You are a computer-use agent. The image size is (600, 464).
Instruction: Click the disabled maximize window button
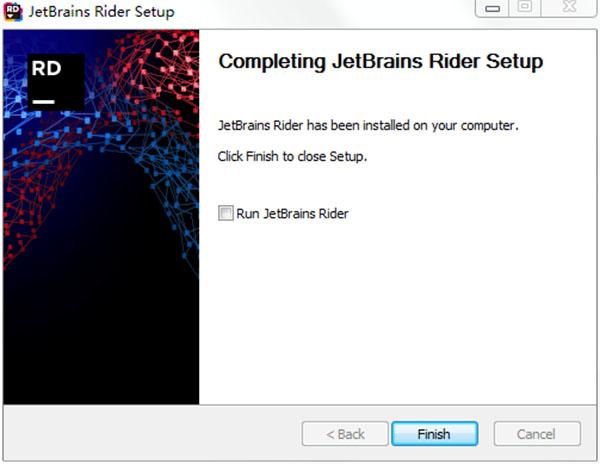coord(525,8)
